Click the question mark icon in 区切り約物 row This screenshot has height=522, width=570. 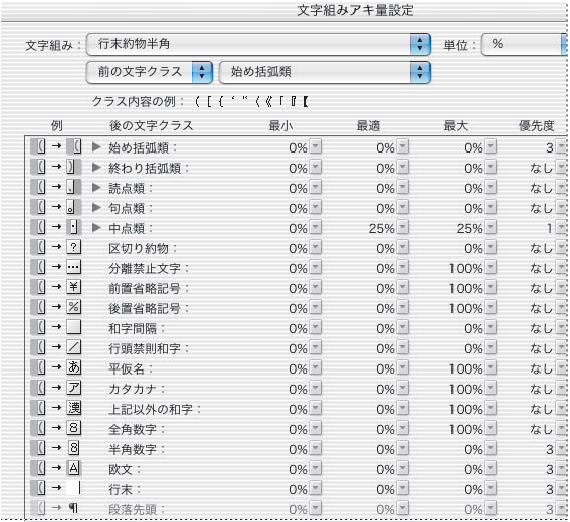coord(73,247)
